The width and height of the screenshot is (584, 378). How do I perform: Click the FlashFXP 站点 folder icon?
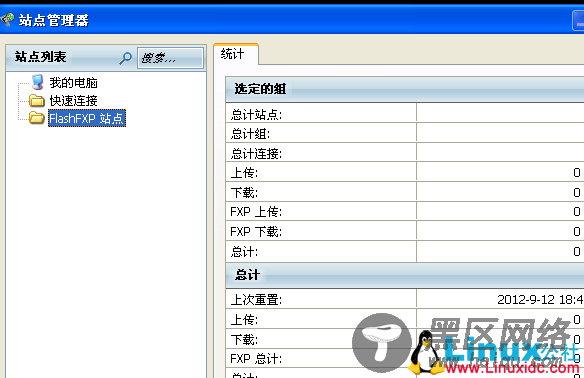tap(37, 118)
